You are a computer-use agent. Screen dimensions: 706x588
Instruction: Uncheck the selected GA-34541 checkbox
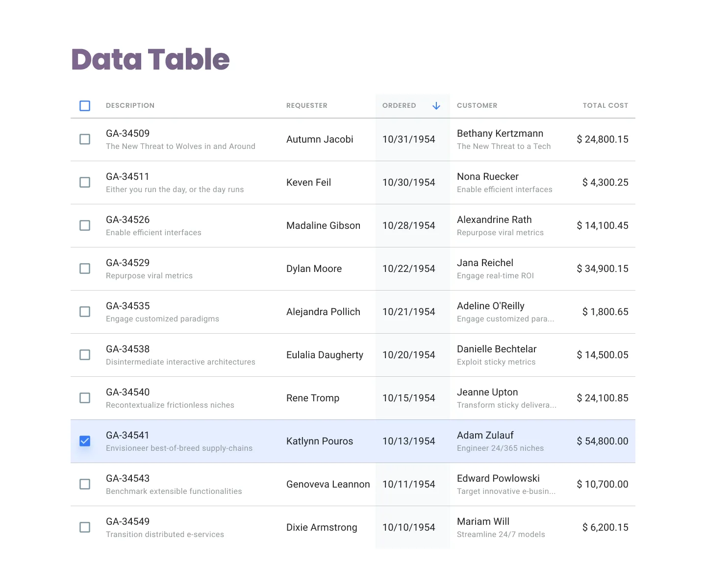click(x=85, y=441)
